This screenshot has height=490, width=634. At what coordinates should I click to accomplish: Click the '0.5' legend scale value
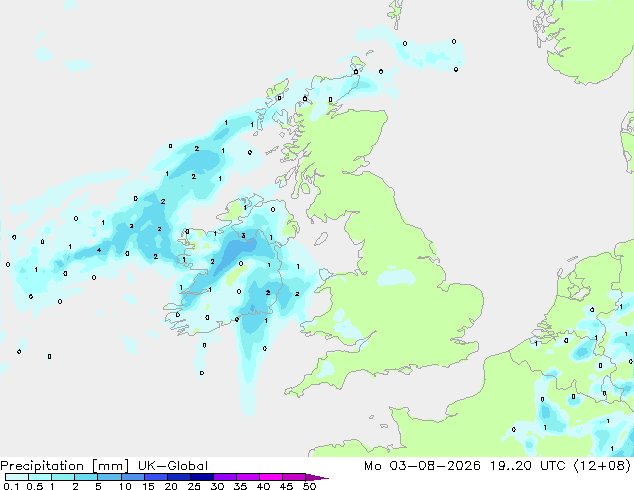click(35, 486)
